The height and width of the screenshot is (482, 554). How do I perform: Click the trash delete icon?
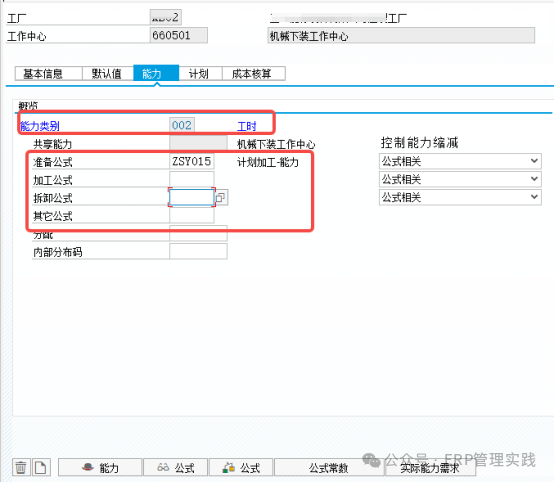tap(20, 467)
